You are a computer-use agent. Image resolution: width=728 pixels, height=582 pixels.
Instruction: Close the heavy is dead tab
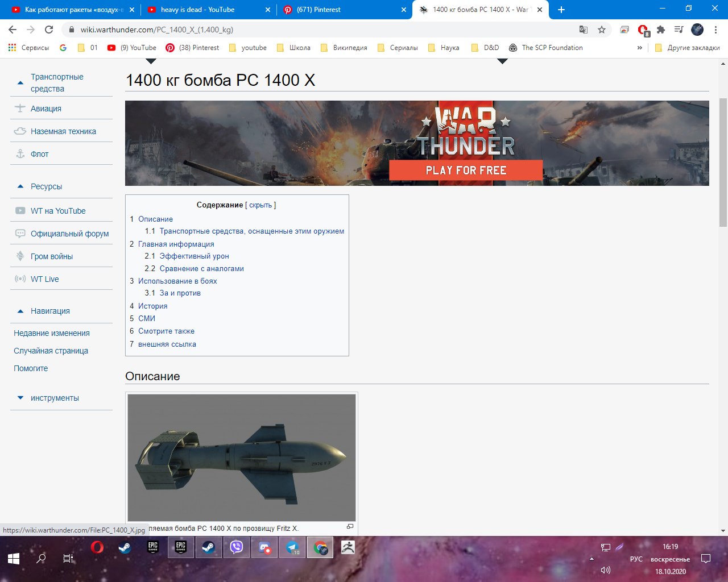pyautogui.click(x=267, y=10)
